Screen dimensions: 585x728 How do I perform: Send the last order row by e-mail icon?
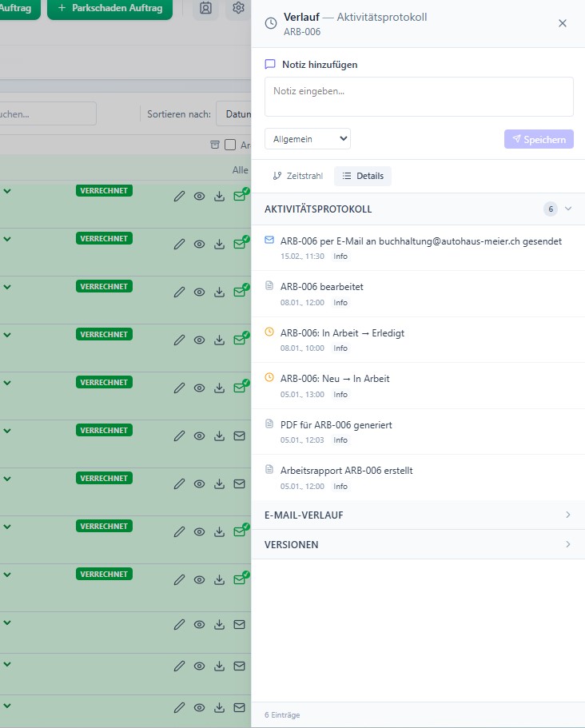(239, 707)
